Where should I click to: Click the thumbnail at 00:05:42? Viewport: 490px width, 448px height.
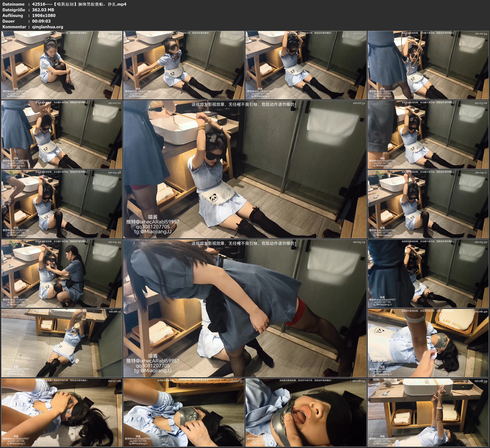coord(428,273)
